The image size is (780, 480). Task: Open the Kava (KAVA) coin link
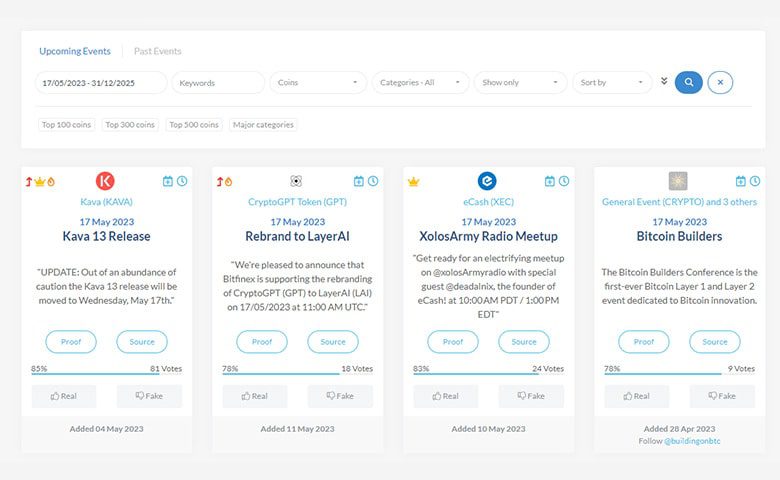(106, 202)
